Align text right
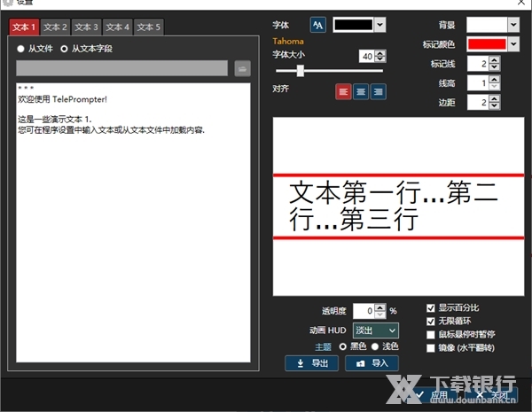 coord(378,92)
